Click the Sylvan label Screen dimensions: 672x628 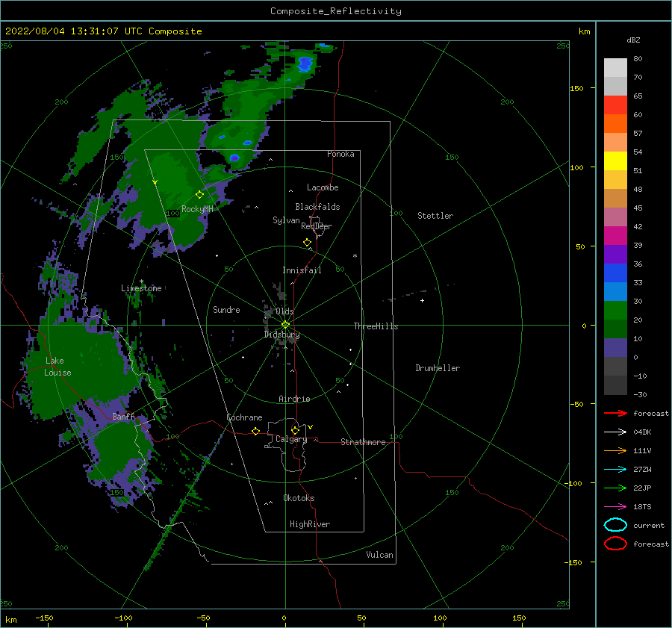286,220
